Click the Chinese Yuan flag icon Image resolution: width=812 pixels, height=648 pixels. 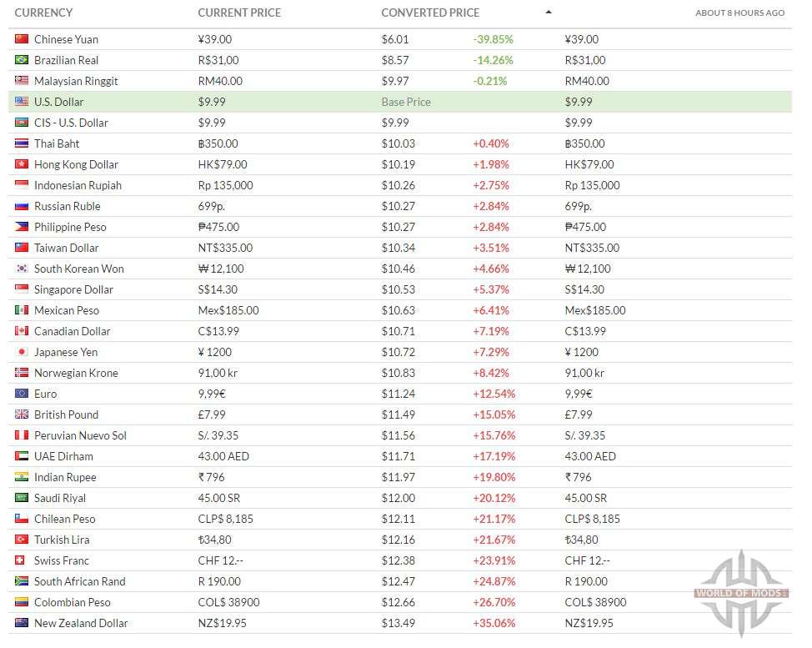[22, 39]
